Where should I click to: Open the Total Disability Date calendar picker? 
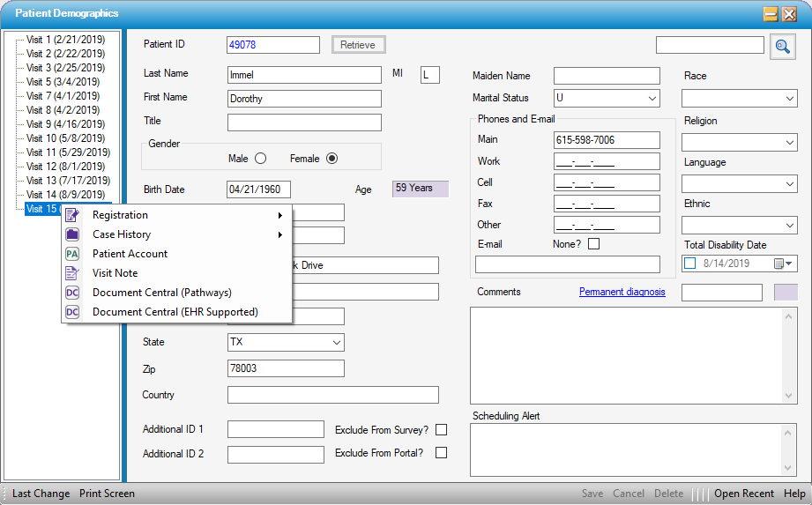click(782, 264)
